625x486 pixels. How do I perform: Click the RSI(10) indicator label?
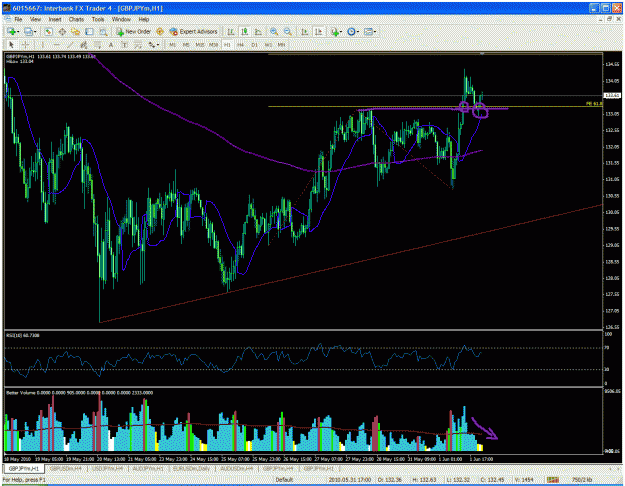[23, 335]
